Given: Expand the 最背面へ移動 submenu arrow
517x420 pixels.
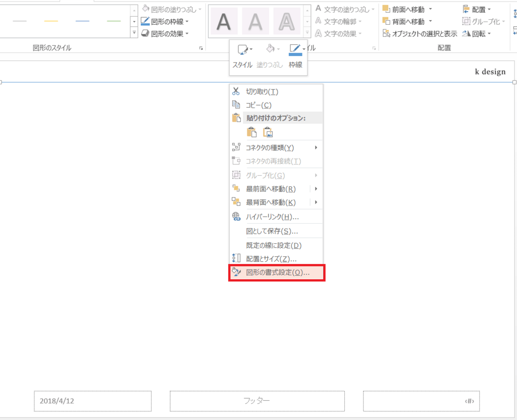Looking at the screenshot, I should (316, 202).
